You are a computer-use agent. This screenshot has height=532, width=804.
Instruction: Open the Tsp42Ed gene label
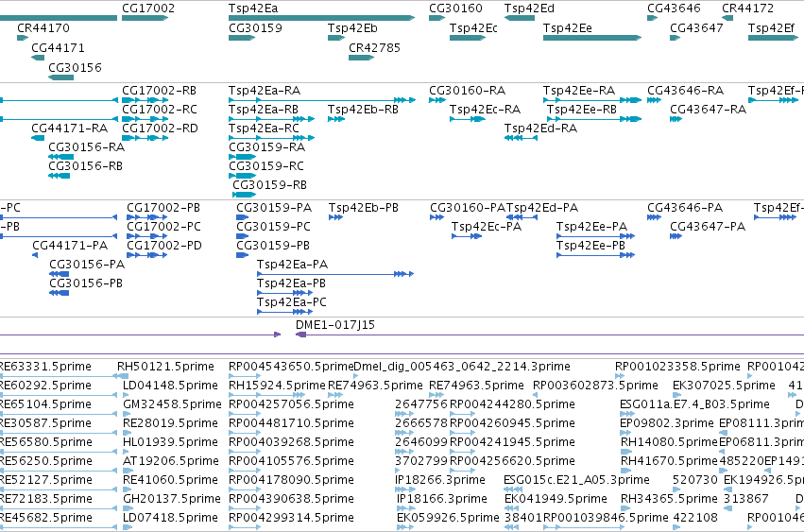point(529,9)
